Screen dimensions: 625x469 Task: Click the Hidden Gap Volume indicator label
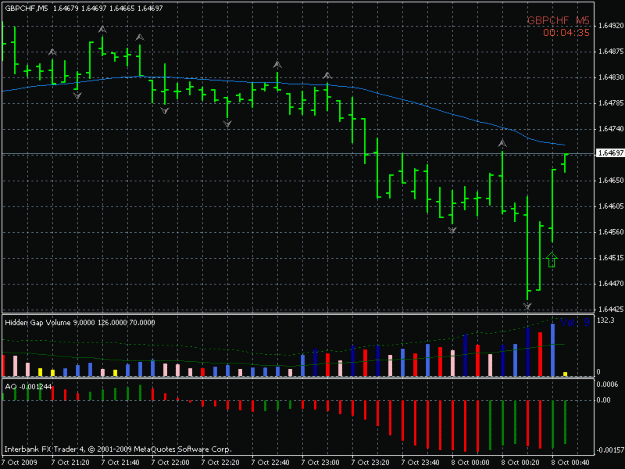pos(80,322)
